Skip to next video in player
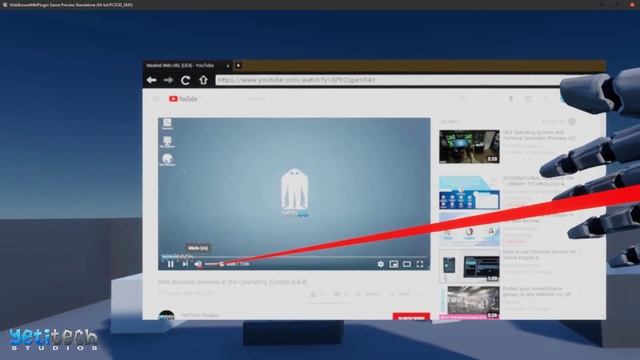 pyautogui.click(x=185, y=264)
